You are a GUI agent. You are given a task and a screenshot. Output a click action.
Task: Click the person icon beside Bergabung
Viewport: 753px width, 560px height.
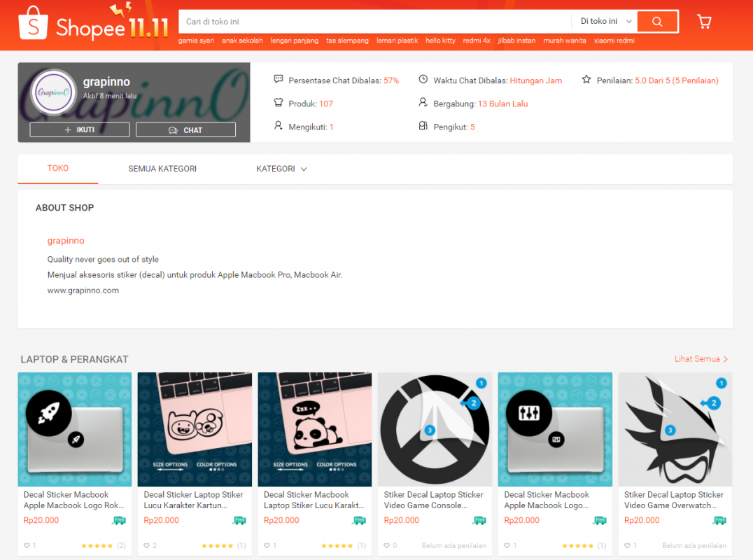click(423, 102)
